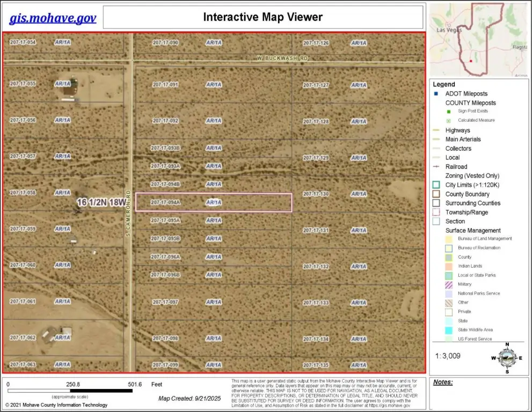
Task: Click the S Cameron Rd road label
Action: pyautogui.click(x=128, y=208)
